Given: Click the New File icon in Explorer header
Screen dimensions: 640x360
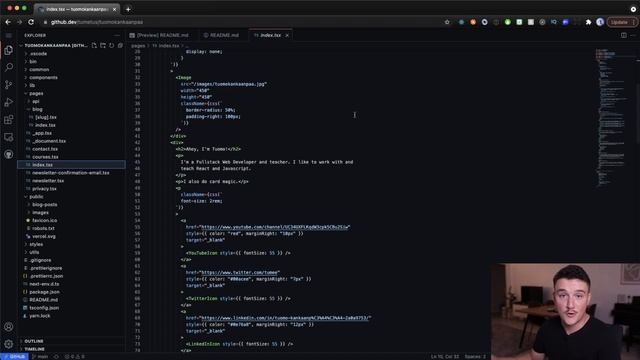Looking at the screenshot, I should pyautogui.click(x=94, y=45).
